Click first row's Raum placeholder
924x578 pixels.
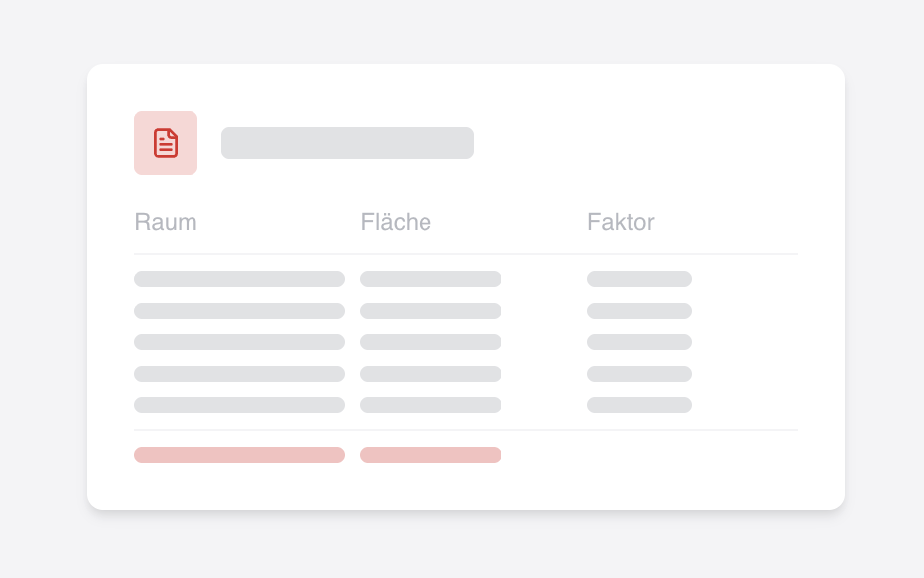tap(239, 279)
